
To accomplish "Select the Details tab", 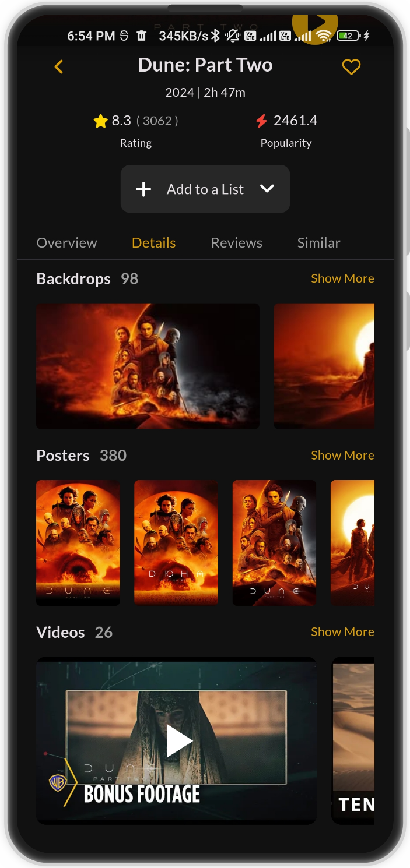I will pyautogui.click(x=154, y=243).
